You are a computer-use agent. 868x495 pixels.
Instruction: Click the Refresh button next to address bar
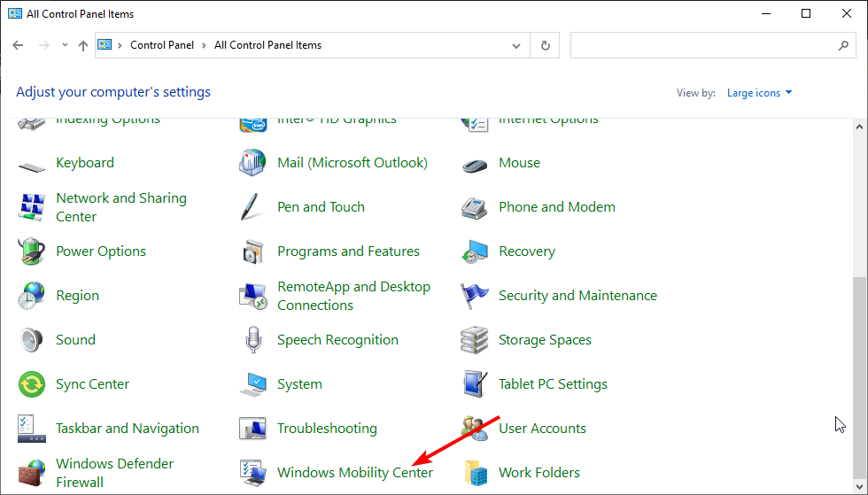click(x=545, y=45)
